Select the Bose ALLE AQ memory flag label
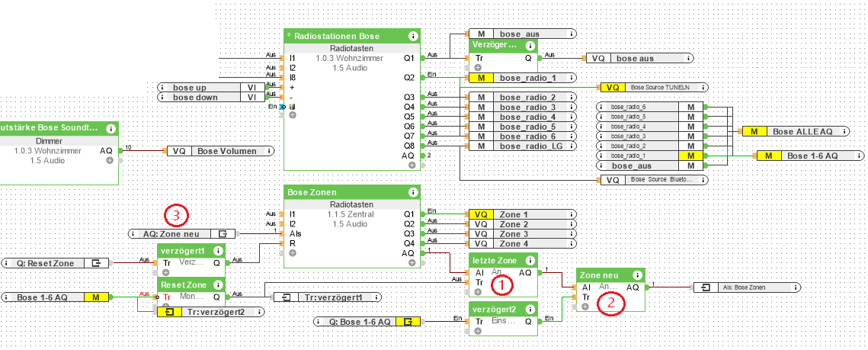Screen dimensions: 868x350 (x=802, y=131)
